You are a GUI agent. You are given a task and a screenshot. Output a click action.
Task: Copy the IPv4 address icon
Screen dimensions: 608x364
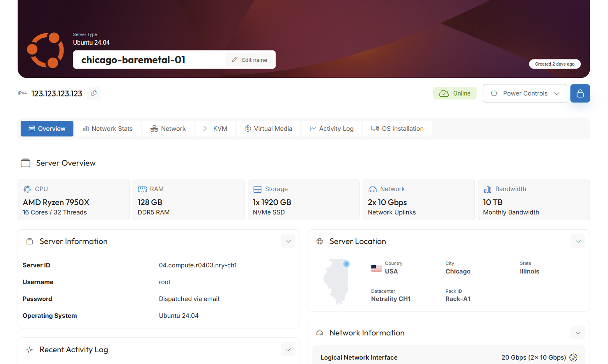point(93,93)
